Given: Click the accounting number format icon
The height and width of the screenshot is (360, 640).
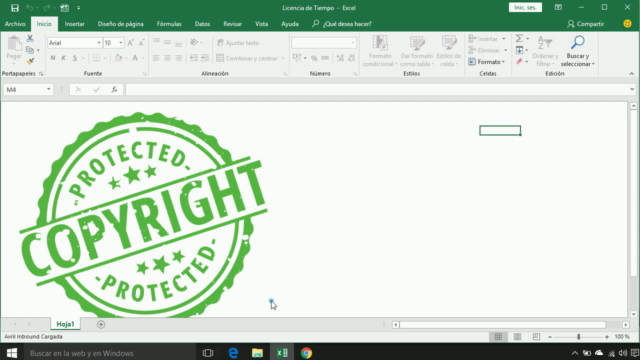Looking at the screenshot, I should coord(297,58).
